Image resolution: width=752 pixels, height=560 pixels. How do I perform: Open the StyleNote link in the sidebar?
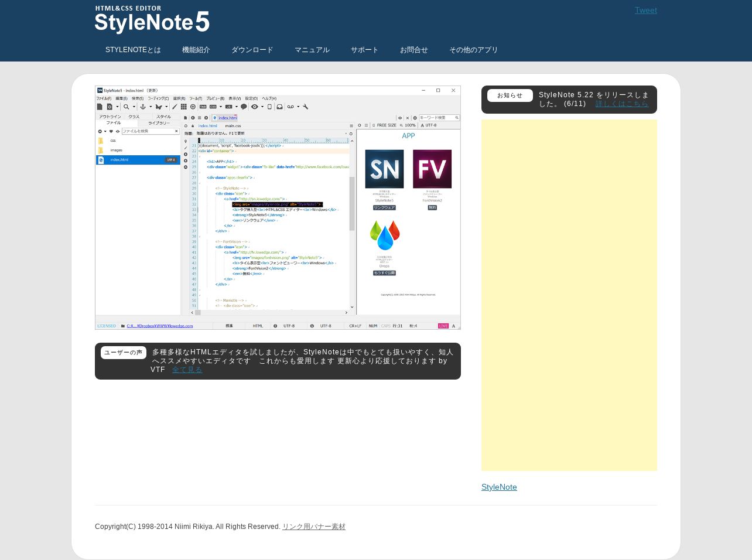tap(499, 487)
